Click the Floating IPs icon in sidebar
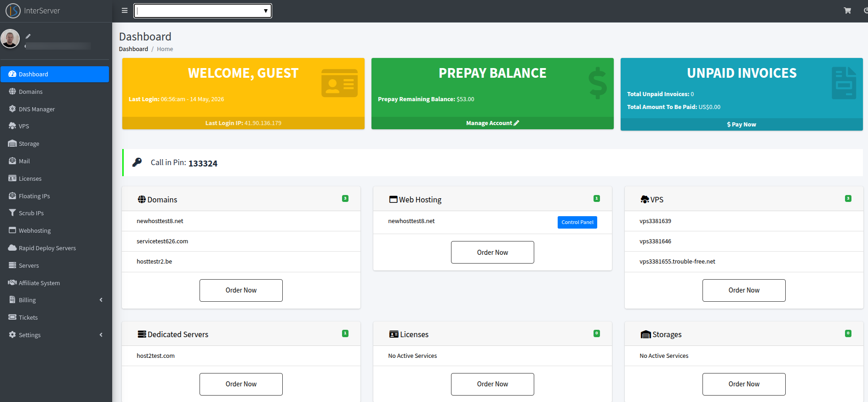This screenshot has width=868, height=402. coord(12,196)
